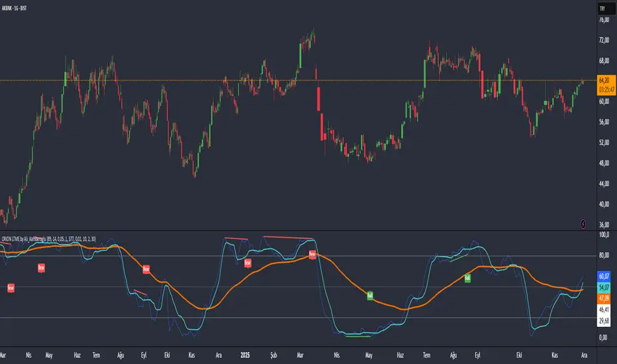Select the blue 60,07 indicator value tag
Screen dimensions: 617x364
tap(603, 275)
